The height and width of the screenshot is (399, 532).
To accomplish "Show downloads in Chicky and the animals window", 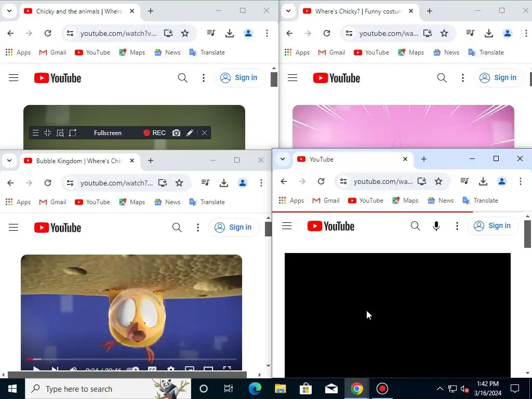I will [230, 33].
